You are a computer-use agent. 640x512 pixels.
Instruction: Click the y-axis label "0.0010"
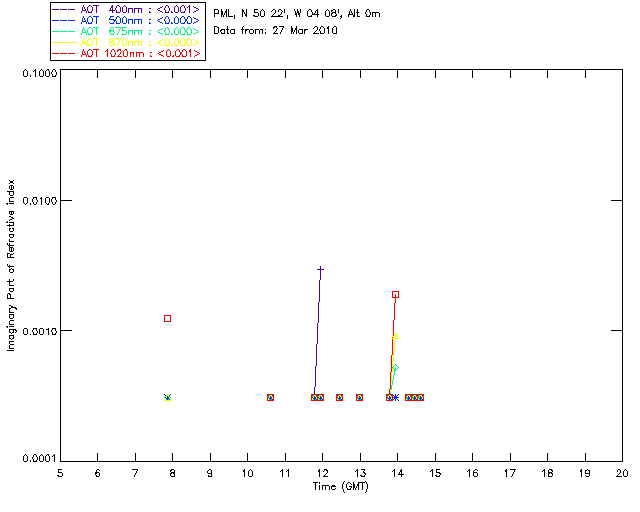40,331
